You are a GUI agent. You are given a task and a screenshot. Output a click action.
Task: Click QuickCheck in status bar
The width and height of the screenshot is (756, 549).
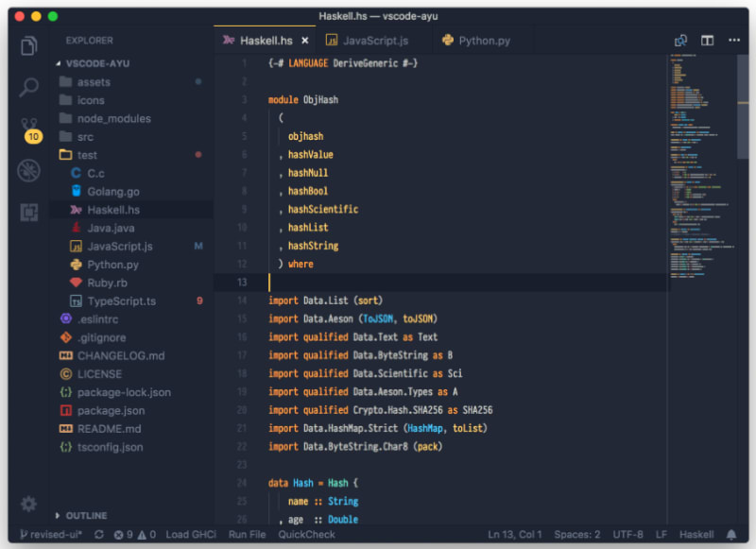pos(306,535)
